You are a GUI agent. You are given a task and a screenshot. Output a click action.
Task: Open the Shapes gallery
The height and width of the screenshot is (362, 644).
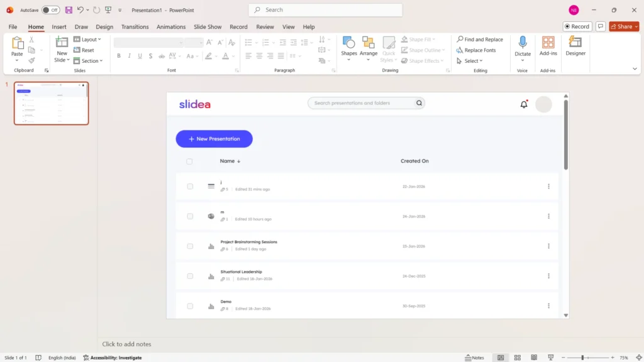tap(349, 45)
